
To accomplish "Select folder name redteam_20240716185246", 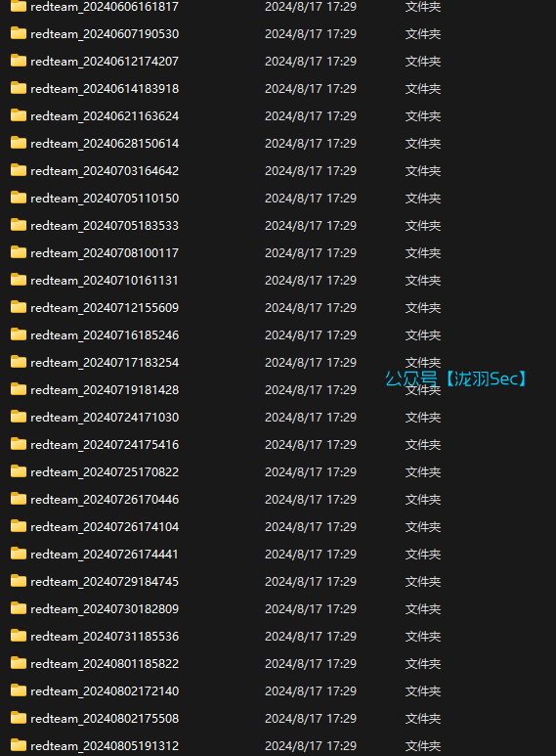I will [105, 335].
